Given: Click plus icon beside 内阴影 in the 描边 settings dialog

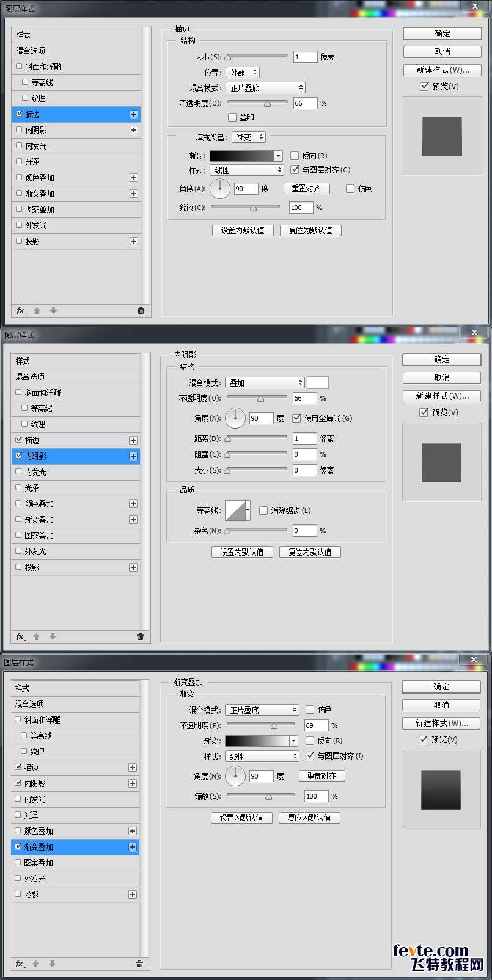Looking at the screenshot, I should pos(134,130).
